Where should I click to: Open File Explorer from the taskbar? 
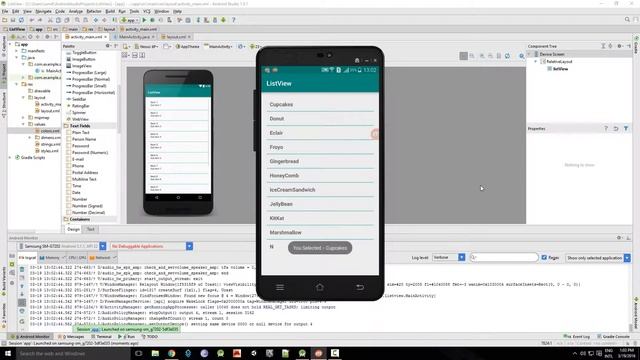(x=155, y=353)
